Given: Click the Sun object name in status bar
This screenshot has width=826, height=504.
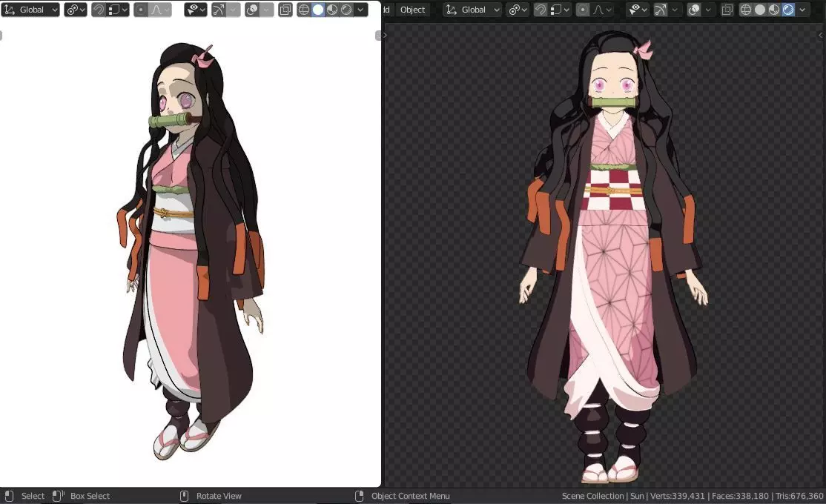Looking at the screenshot, I should 637,496.
